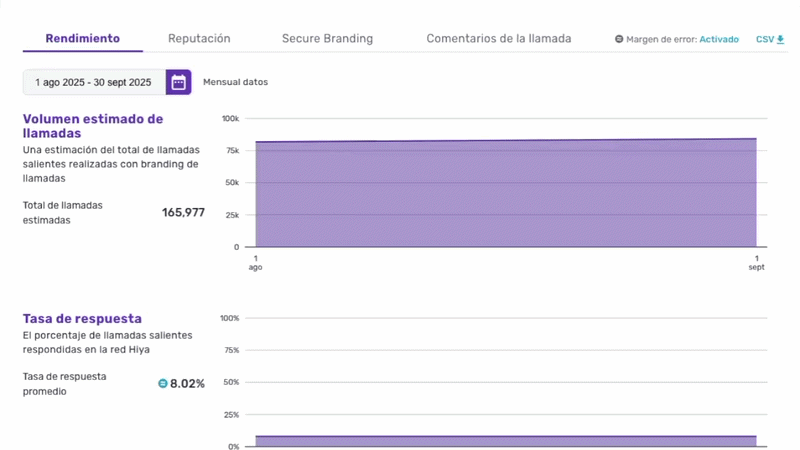Go to Comentarios de la llamada tab
Viewport: 800px width, 450px height.
(499, 39)
